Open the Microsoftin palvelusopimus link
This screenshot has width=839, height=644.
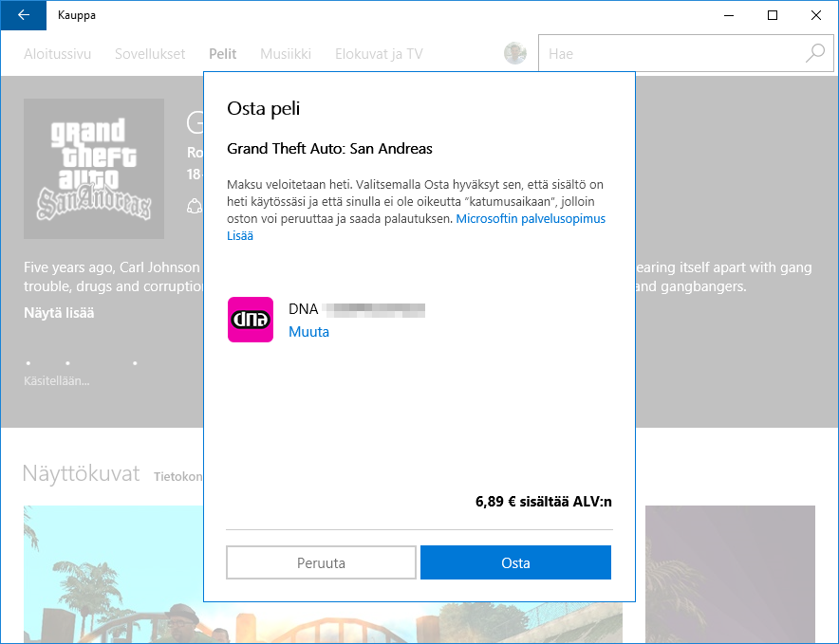(x=531, y=219)
